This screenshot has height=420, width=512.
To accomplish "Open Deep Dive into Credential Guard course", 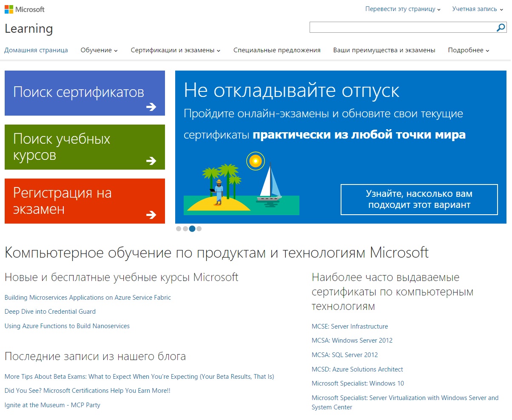I will [x=50, y=312].
